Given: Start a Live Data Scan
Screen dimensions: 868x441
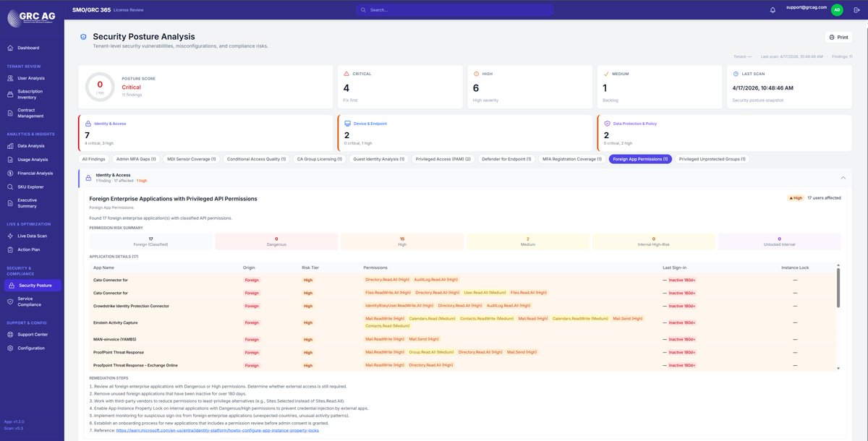Looking at the screenshot, I should [33, 236].
